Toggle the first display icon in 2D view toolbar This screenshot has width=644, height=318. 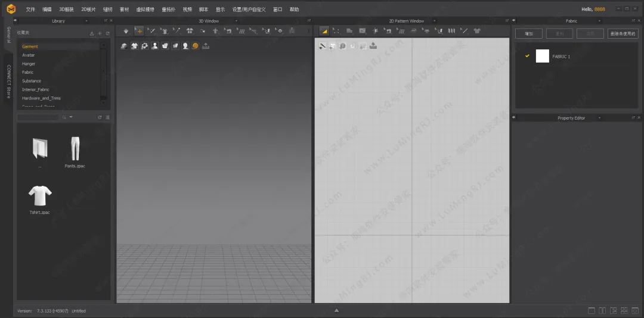[x=323, y=46]
